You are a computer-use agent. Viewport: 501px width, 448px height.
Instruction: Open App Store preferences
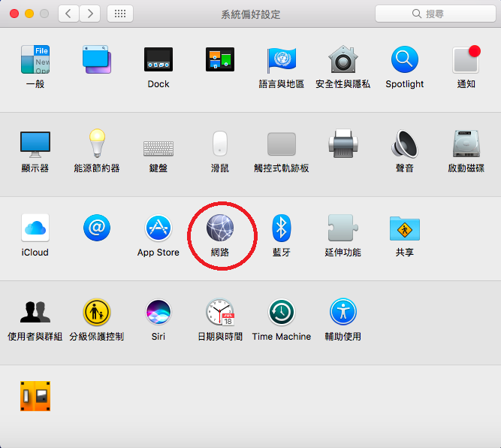158,228
